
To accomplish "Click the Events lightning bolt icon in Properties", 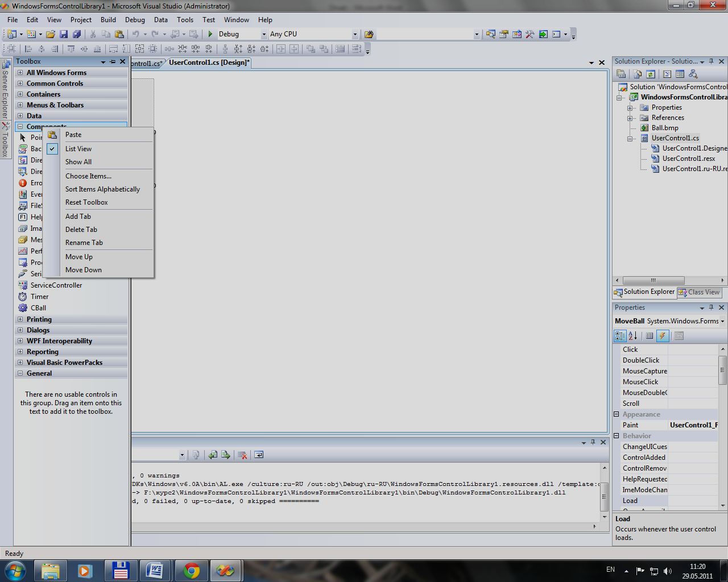I will click(662, 336).
